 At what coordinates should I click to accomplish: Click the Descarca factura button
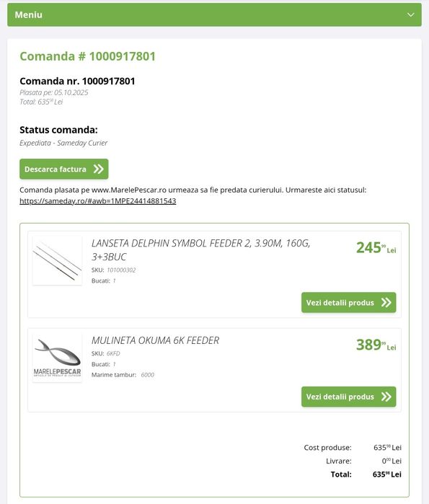pyautogui.click(x=64, y=169)
